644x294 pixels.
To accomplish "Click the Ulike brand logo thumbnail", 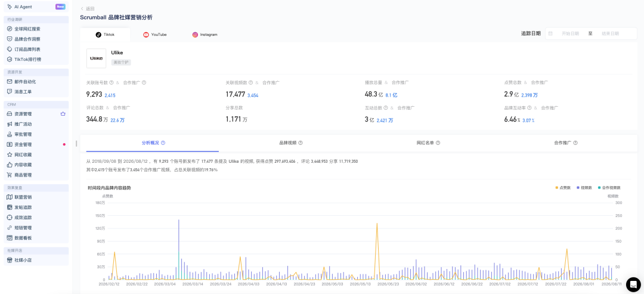I will coord(96,58).
